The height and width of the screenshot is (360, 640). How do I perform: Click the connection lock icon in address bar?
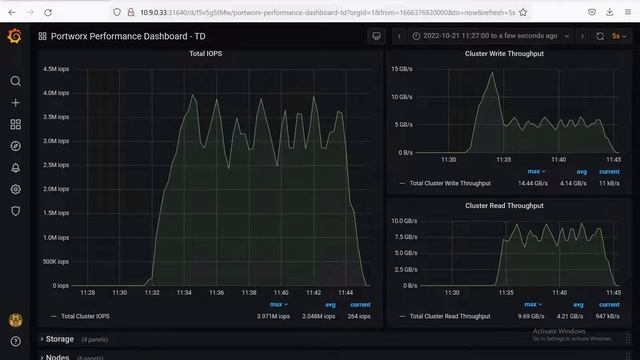coord(131,12)
